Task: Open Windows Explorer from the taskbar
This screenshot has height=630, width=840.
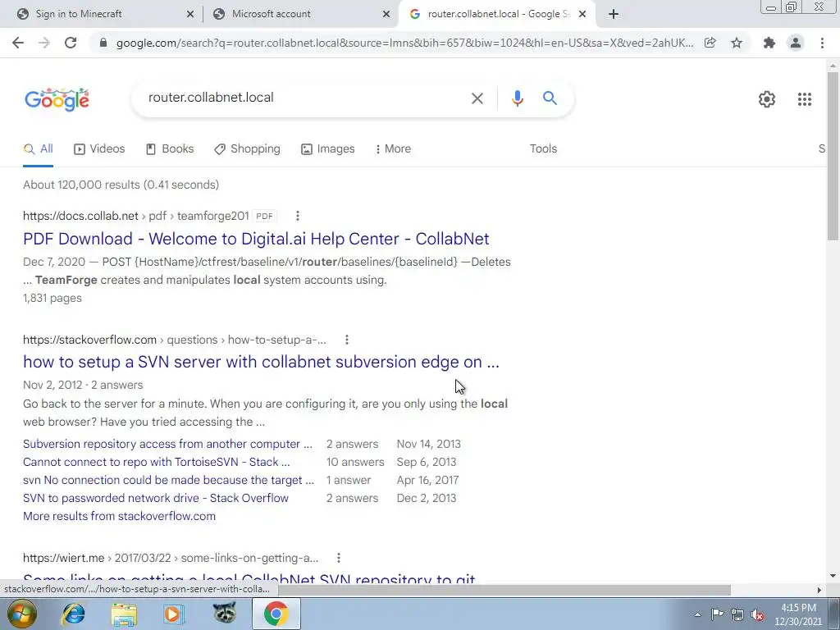Action: (x=124, y=614)
